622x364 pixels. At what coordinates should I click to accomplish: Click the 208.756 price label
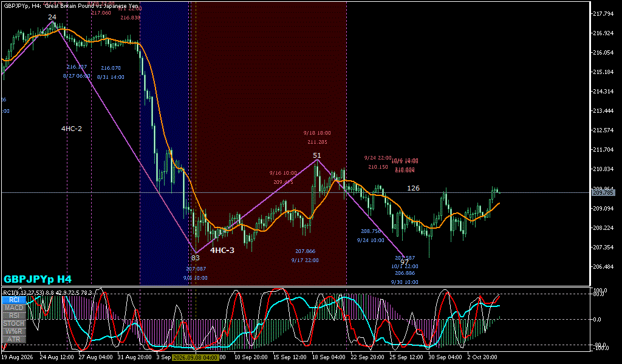click(x=371, y=231)
